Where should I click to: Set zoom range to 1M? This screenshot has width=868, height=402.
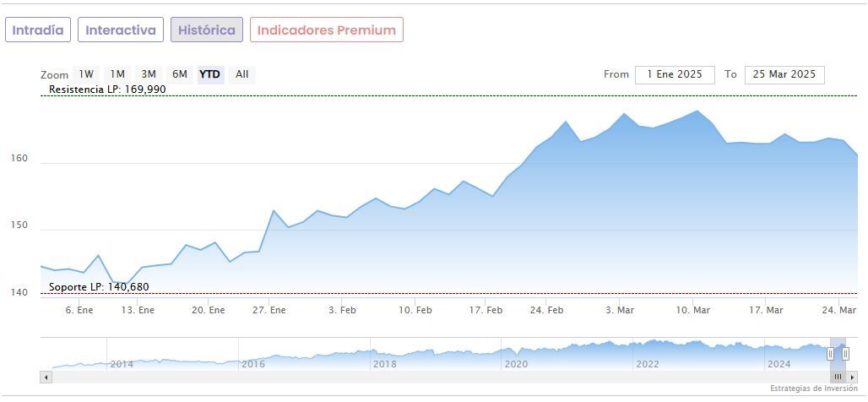(x=117, y=74)
